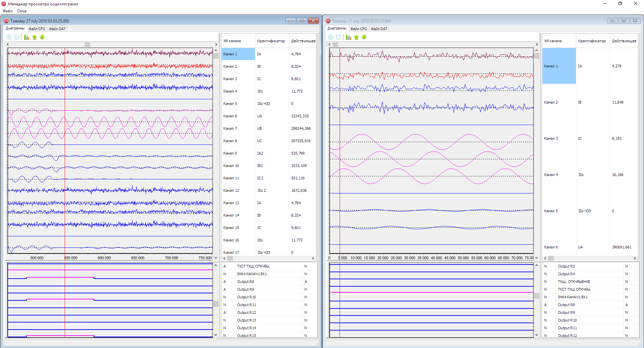Click zoom out icon in left oscillogram window
The image size is (644, 348).
coord(16,37)
